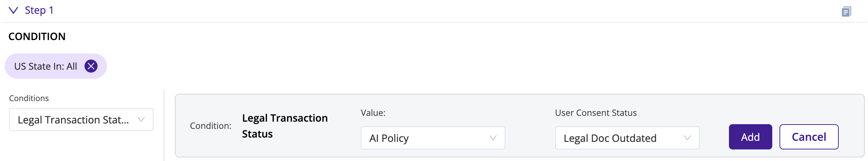This screenshot has width=868, height=161.
Task: Open the Conditions combo box showing Legal Transaction Stat...
Action: coord(81,119)
